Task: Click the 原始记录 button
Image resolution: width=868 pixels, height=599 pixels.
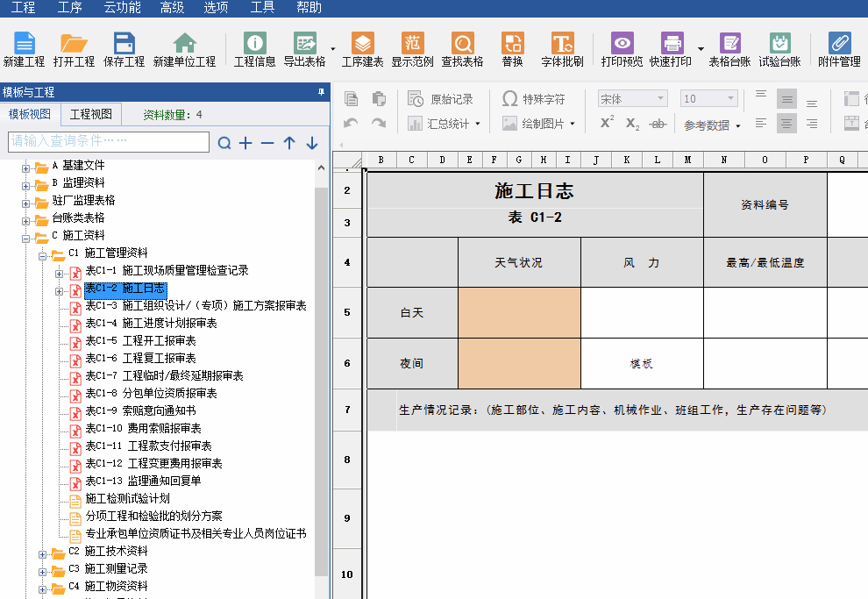Action: coord(441,99)
